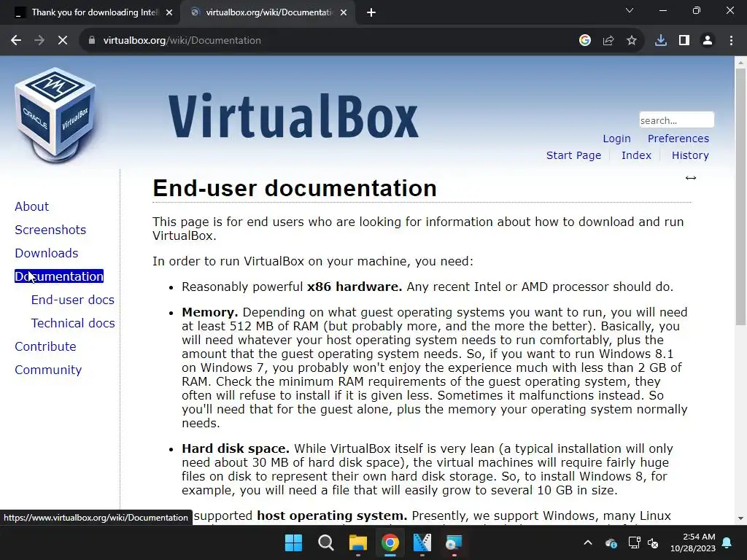Open File Explorer from taskbar
Screen dimensions: 747x560
click(x=357, y=542)
